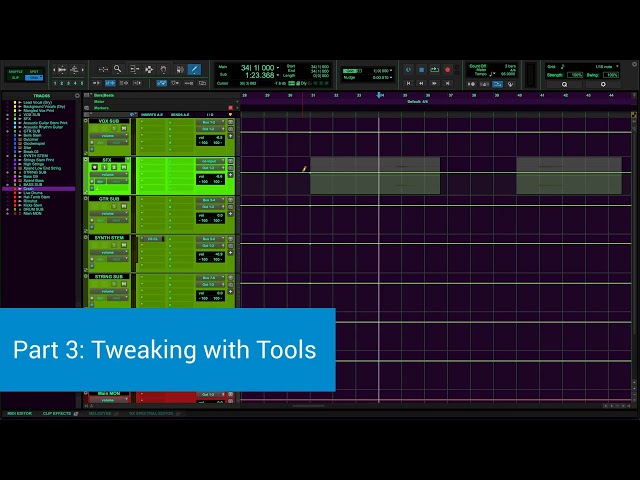The width and height of the screenshot is (640, 480).
Task: Mute the GTR SUB track
Action: [x=123, y=206]
